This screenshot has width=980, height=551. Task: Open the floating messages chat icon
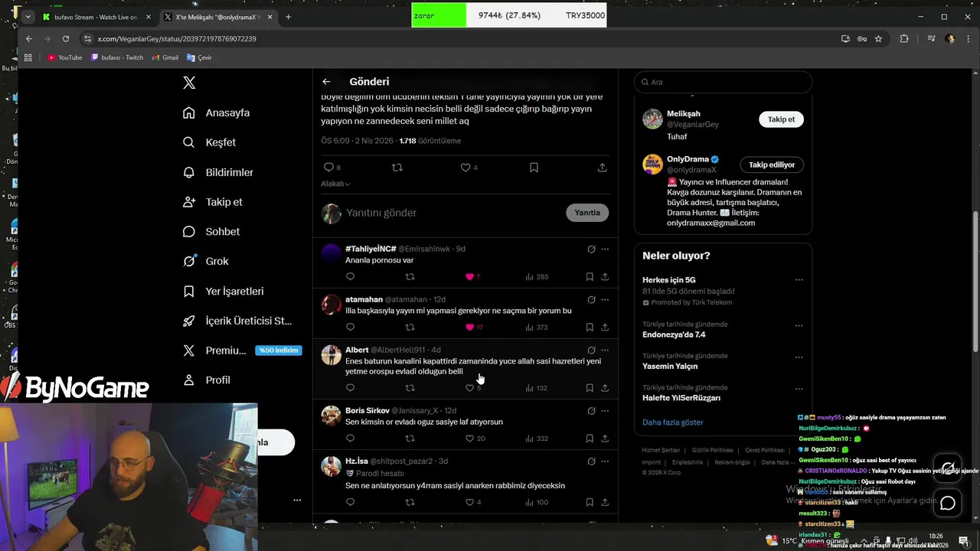[948, 503]
